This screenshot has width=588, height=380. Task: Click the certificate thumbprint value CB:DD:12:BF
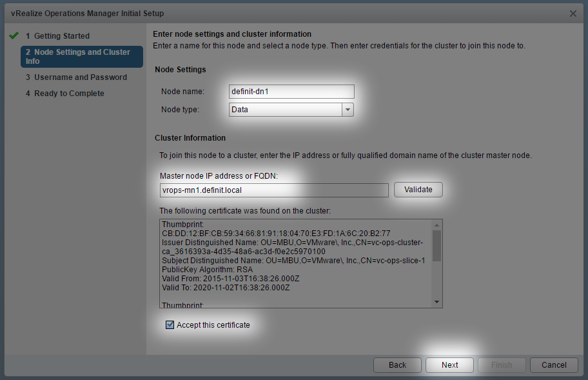coord(276,234)
